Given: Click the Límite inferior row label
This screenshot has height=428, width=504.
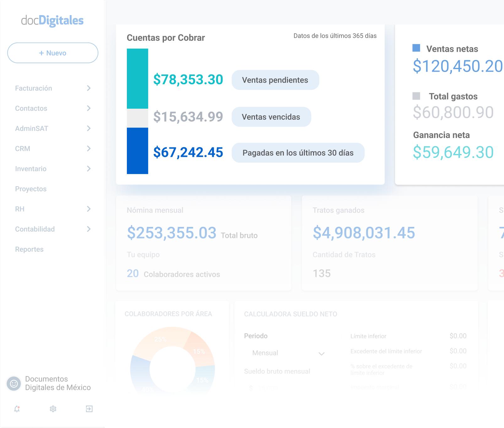Looking at the screenshot, I should click(368, 336).
